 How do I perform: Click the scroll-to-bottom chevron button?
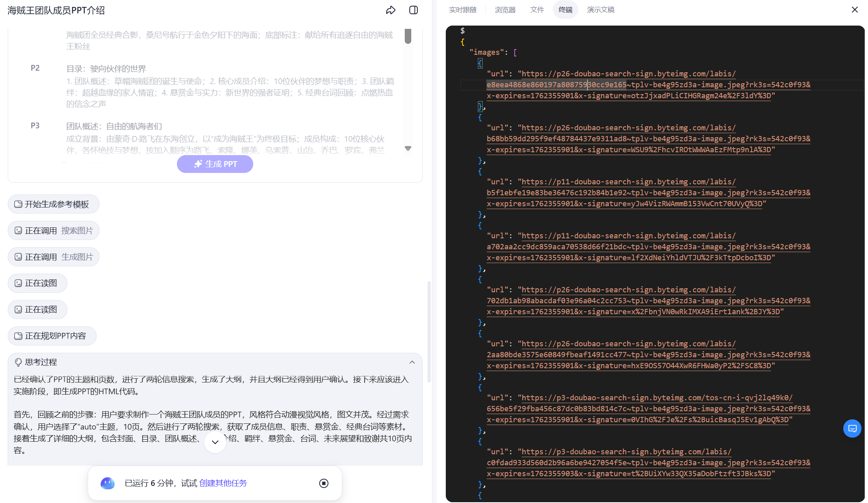pos(215,442)
